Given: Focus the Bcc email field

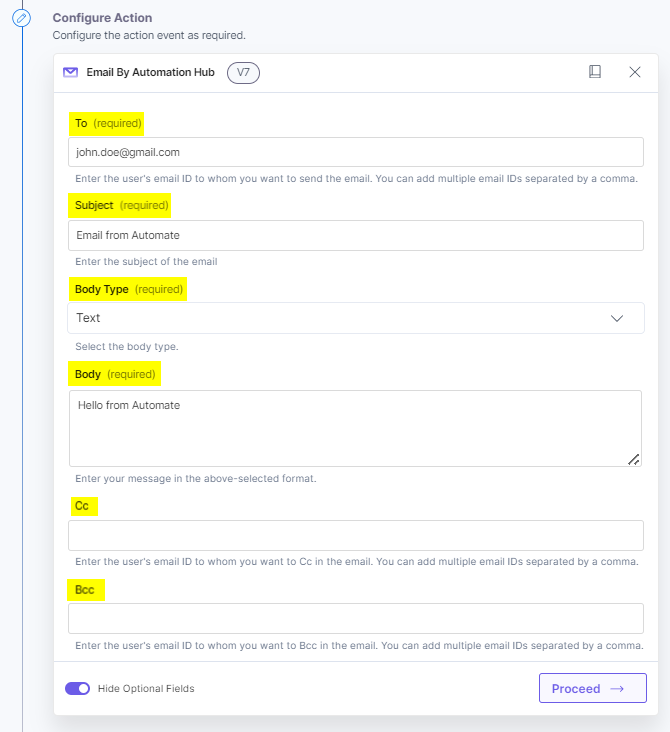Looking at the screenshot, I should pos(355,618).
